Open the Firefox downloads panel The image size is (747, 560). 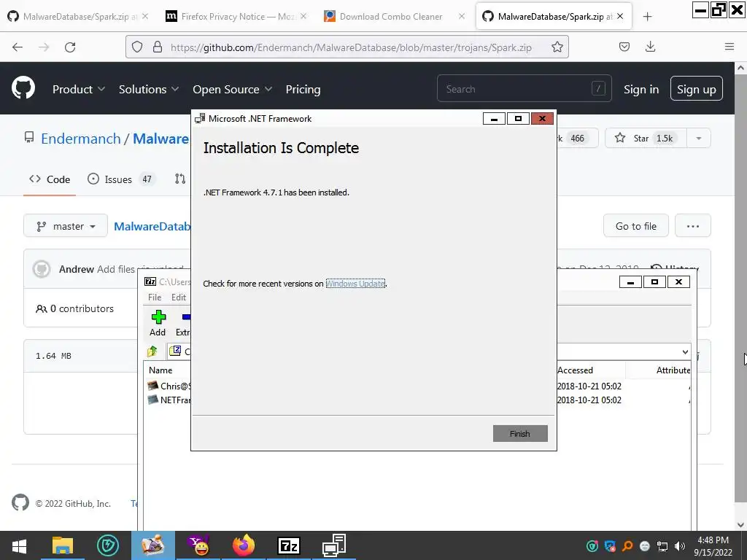pos(650,47)
